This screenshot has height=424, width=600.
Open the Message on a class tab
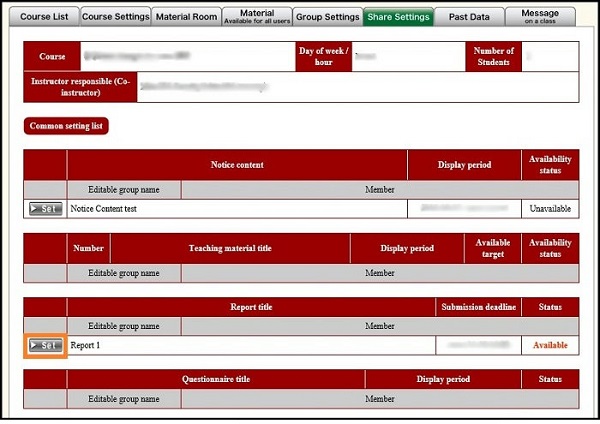pyautogui.click(x=541, y=16)
